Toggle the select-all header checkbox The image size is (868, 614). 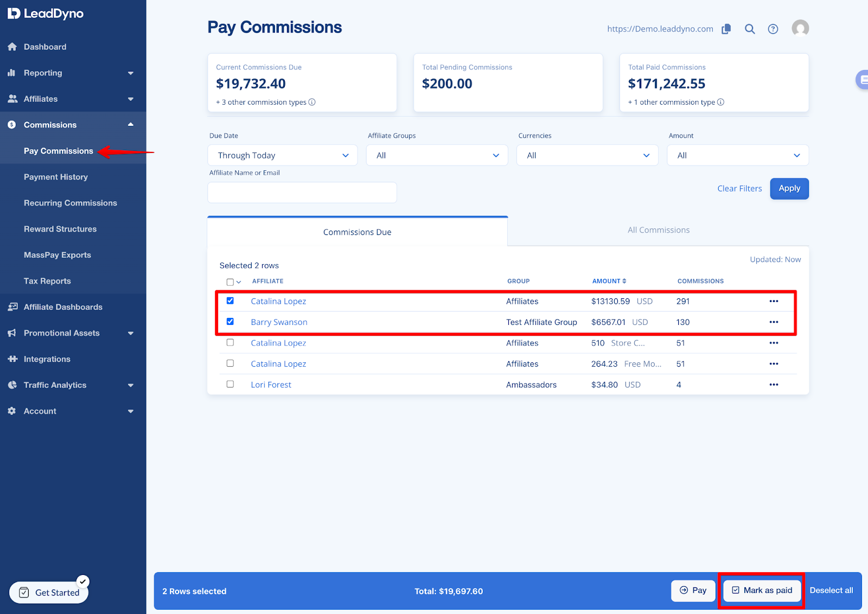229,282
